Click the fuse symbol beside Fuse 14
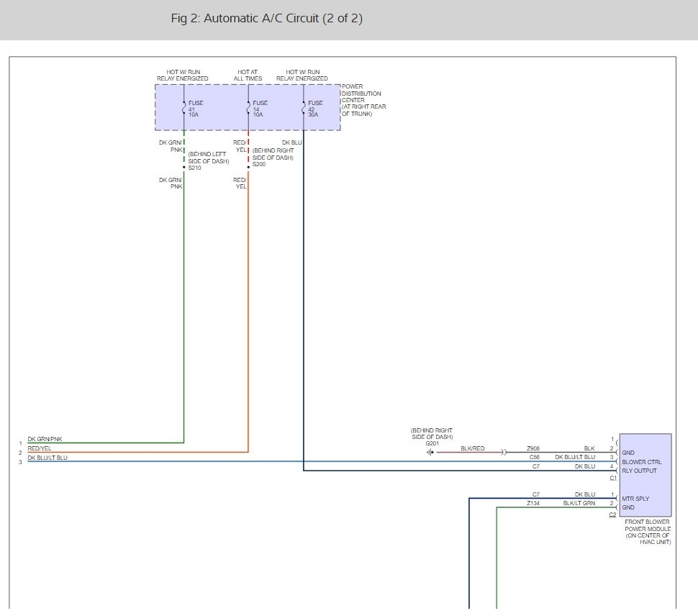This screenshot has height=616, width=698. tap(248, 108)
